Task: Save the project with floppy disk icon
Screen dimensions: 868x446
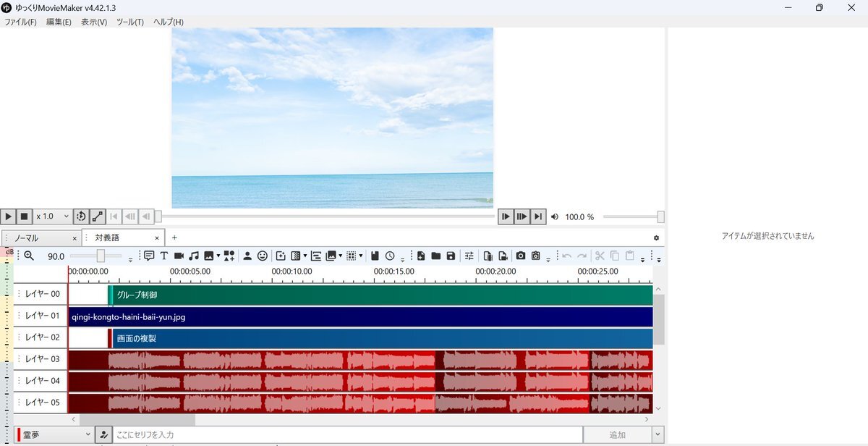Action: point(451,256)
